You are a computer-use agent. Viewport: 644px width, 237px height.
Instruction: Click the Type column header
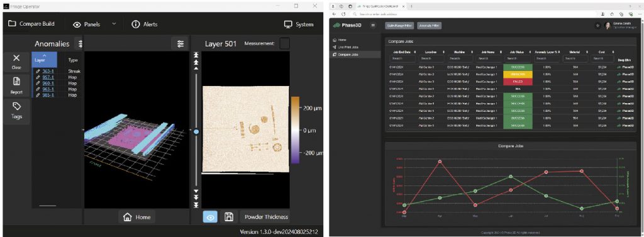[73, 60]
